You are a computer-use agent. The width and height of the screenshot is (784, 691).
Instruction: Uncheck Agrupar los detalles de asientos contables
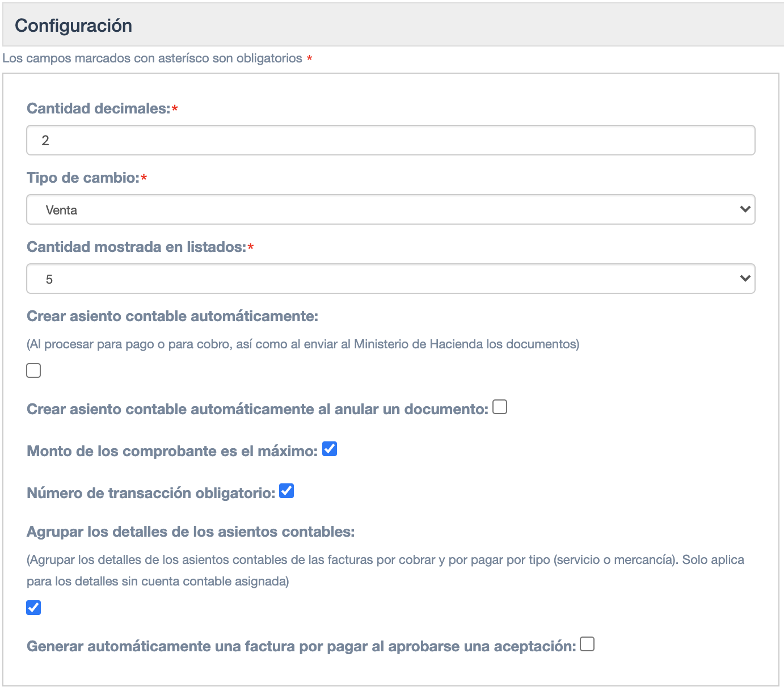[x=33, y=608]
